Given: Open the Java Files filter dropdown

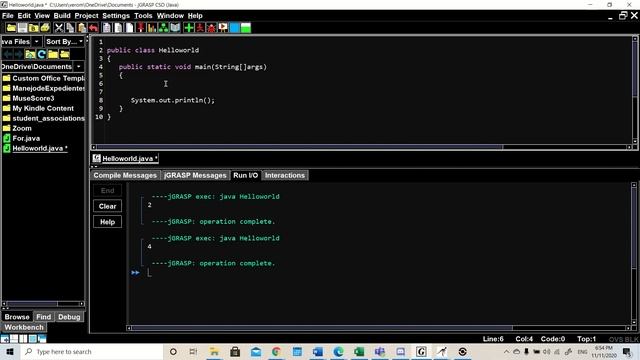Looking at the screenshot, I should click(x=36, y=42).
